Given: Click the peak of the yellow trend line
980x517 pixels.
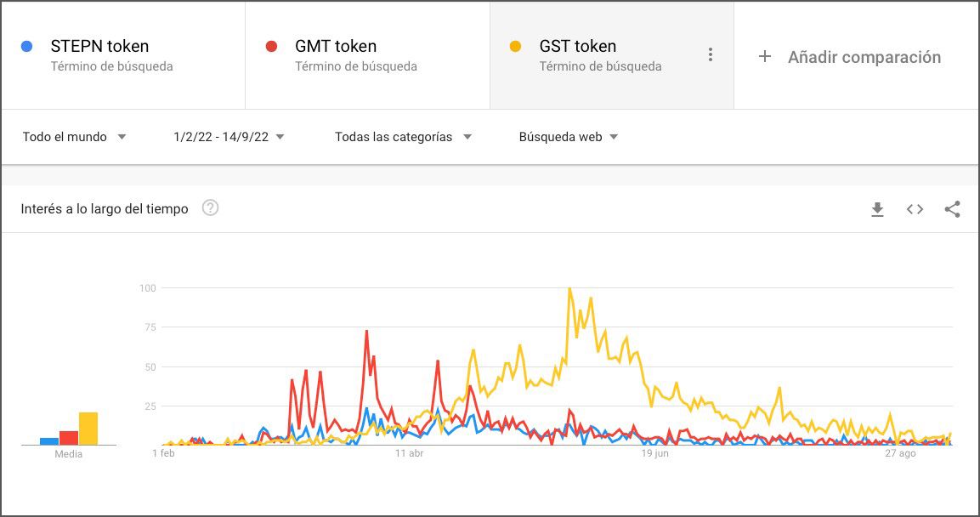Looking at the screenshot, I should (571, 289).
